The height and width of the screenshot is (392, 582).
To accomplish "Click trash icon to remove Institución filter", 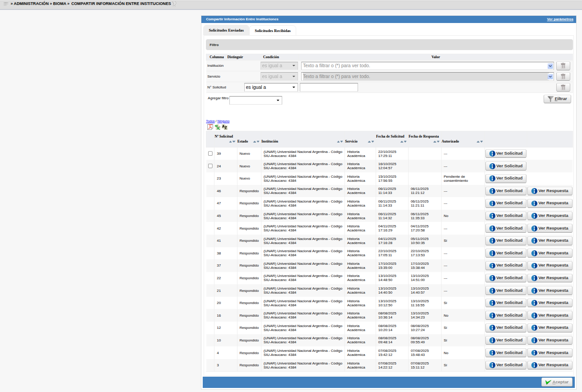I will 563,66.
